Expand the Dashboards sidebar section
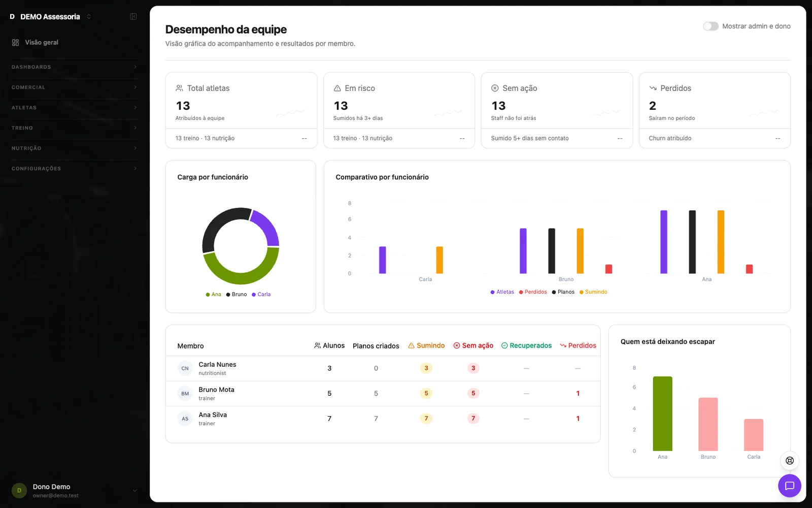The height and width of the screenshot is (508, 812). (x=75, y=67)
